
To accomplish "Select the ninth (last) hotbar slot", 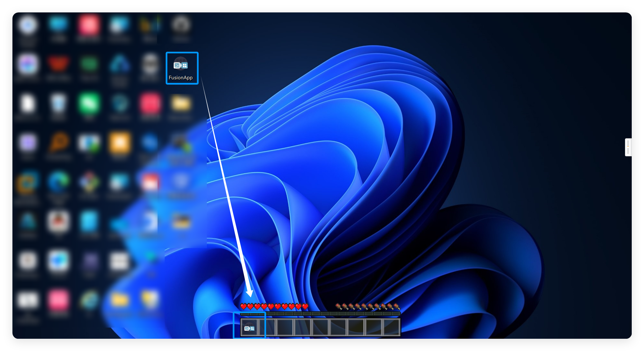I will click(391, 327).
